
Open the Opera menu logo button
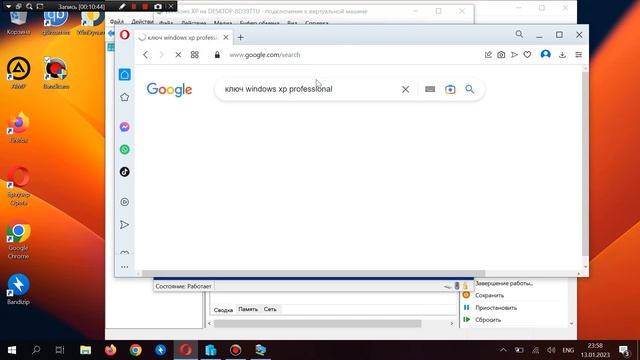pos(124,35)
